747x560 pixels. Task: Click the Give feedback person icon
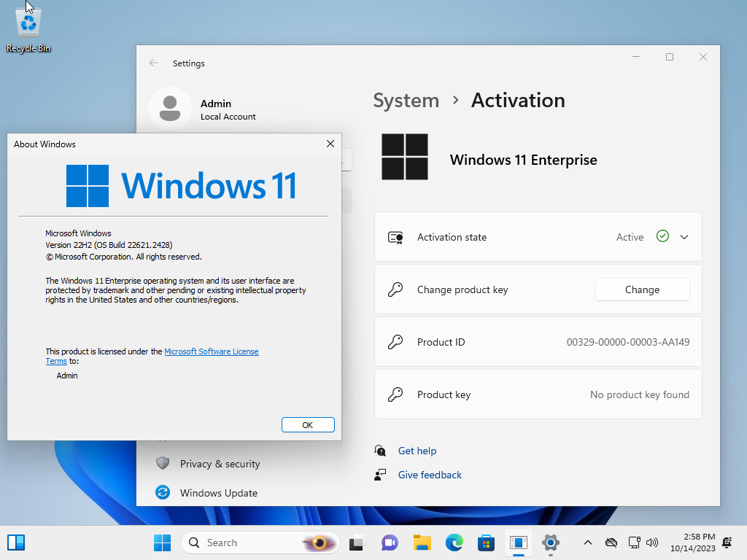(x=379, y=475)
